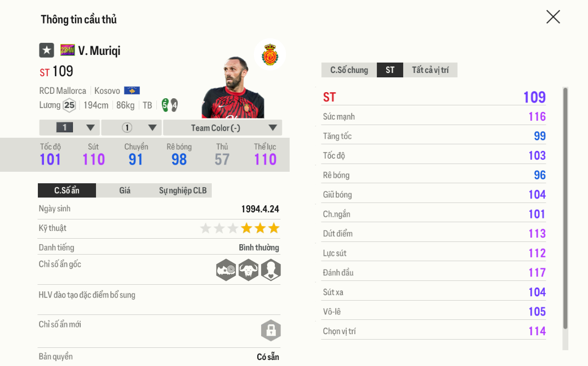Click the green left foot rating icon
Image resolution: width=588 pixels, height=366 pixels.
[165, 105]
